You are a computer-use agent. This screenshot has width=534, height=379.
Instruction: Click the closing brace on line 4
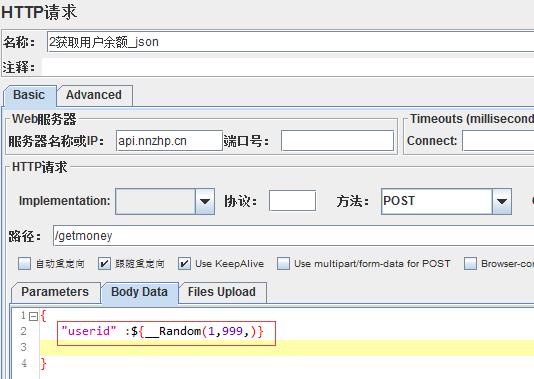click(x=43, y=364)
